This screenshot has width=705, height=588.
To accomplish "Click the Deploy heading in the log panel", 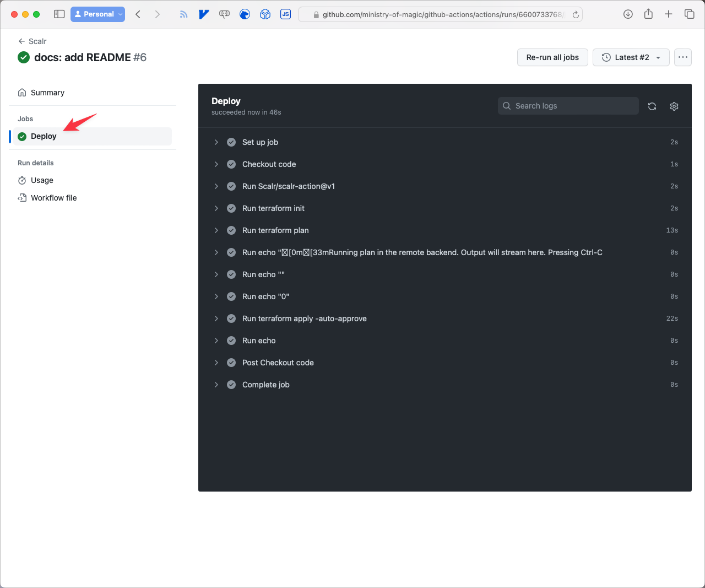I will [x=226, y=101].
